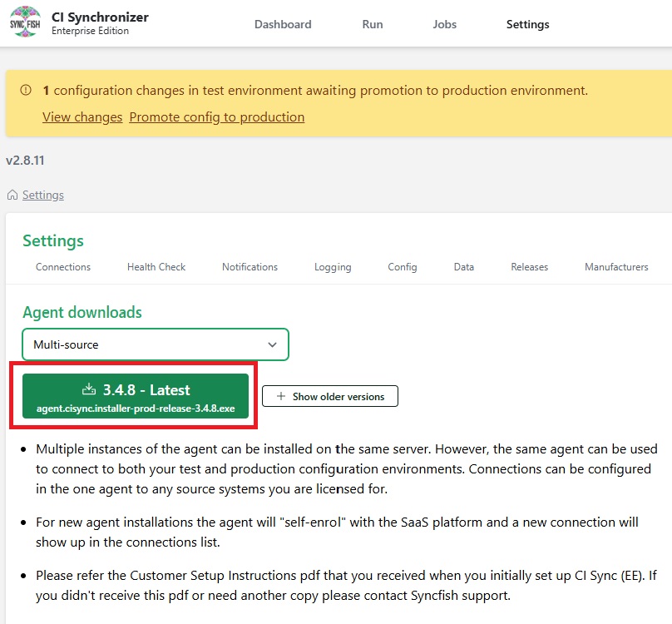This screenshot has width=672, height=624.
Task: Click the Settings breadcrumb link
Action: click(x=43, y=195)
